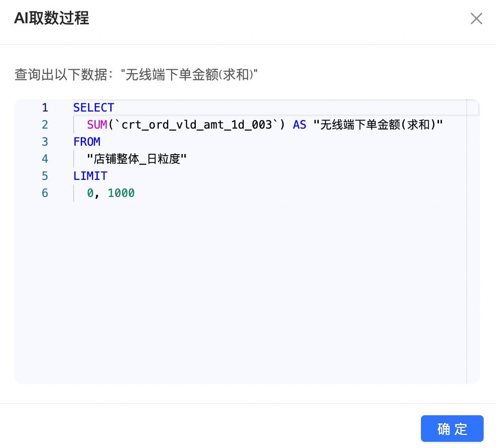Click line number 1 in the gutter
The image size is (496, 448).
click(x=45, y=107)
